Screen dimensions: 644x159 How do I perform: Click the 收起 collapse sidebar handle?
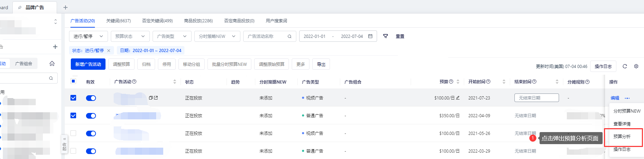click(64, 144)
